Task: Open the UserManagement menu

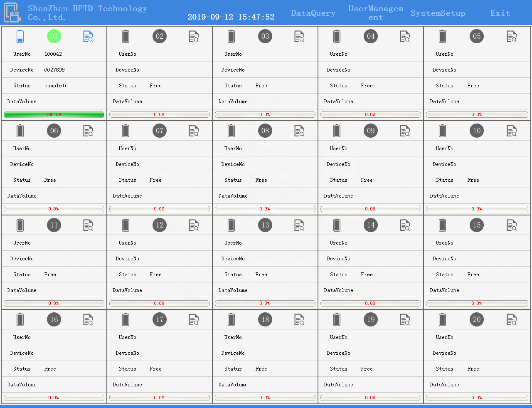Action: click(x=376, y=13)
